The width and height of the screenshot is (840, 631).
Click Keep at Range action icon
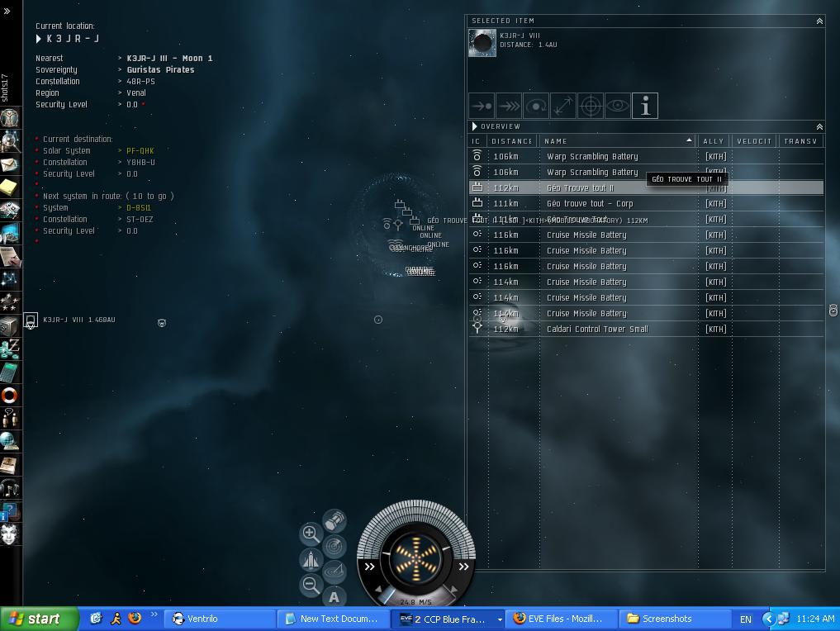563,106
